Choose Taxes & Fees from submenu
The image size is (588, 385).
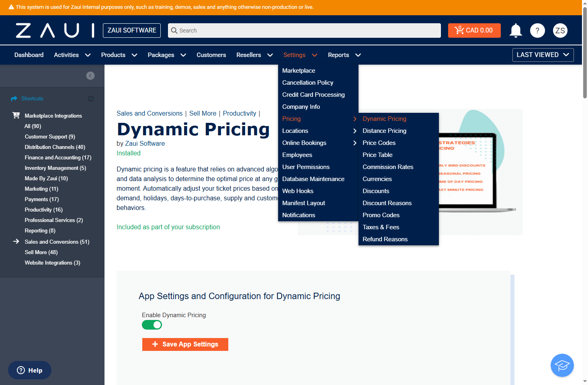pyautogui.click(x=381, y=227)
